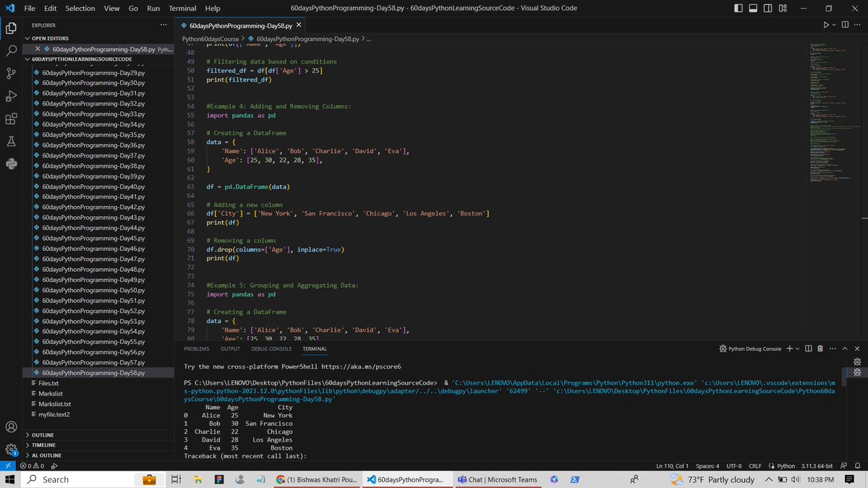Screen dimensions: 868x488
Task: Collapse the Open Editors section
Action: point(98,38)
